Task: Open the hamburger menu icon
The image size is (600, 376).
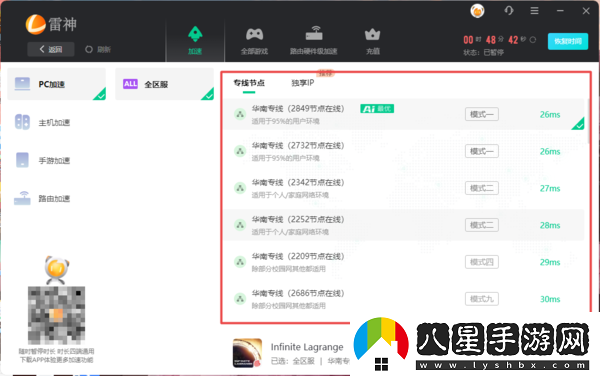Action: click(535, 11)
